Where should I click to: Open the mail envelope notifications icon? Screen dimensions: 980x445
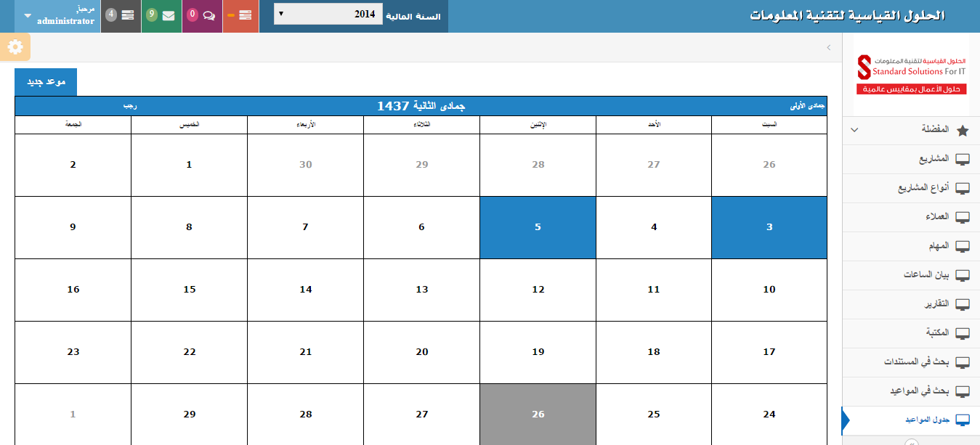click(169, 15)
